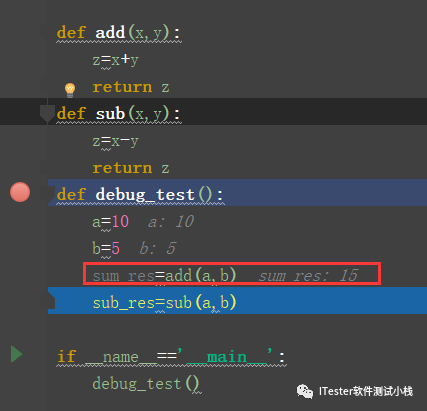Click the WeChat logo in watermark

pos(305,391)
